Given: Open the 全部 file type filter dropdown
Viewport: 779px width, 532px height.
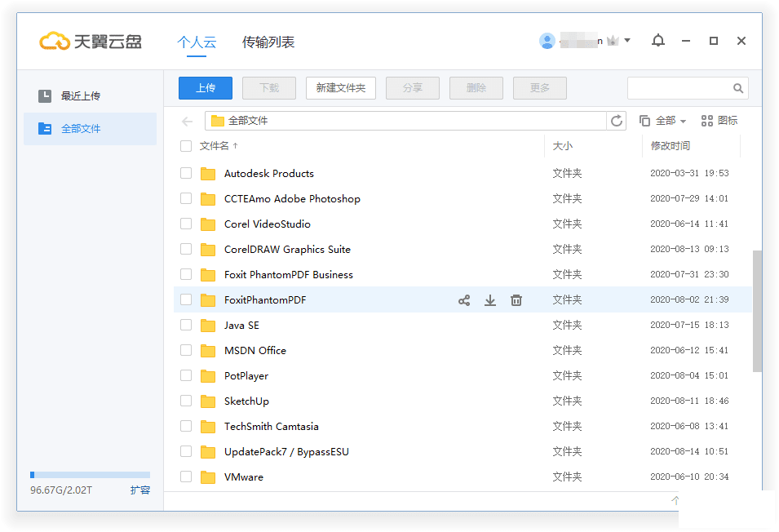Looking at the screenshot, I should [x=662, y=121].
